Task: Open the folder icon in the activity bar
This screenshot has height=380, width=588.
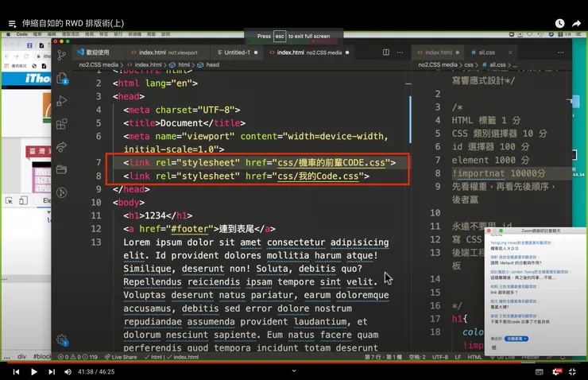Action: [61, 169]
